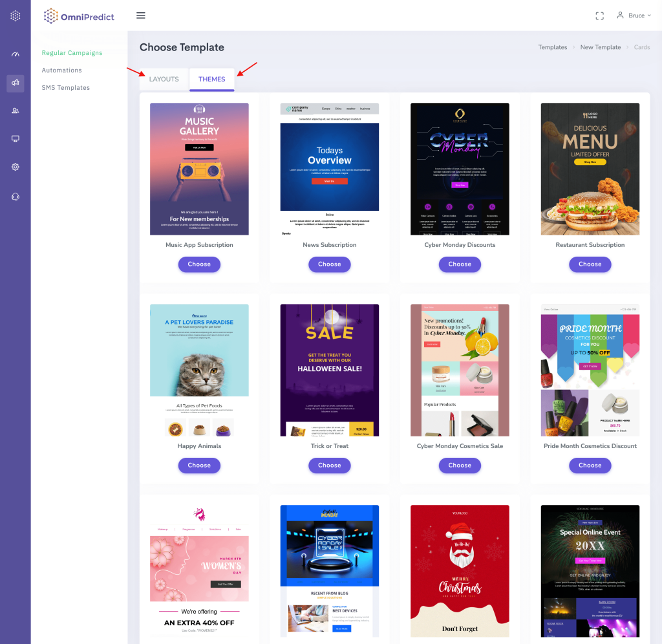This screenshot has width=662, height=644.
Task: Open Automations in the side menu
Action: (x=61, y=70)
